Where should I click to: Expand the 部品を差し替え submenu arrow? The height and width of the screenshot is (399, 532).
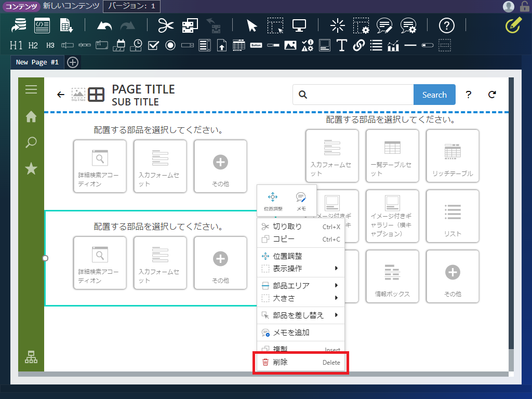point(336,315)
